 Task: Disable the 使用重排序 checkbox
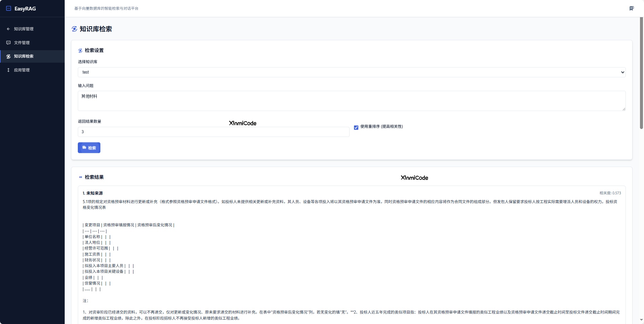pos(356,127)
